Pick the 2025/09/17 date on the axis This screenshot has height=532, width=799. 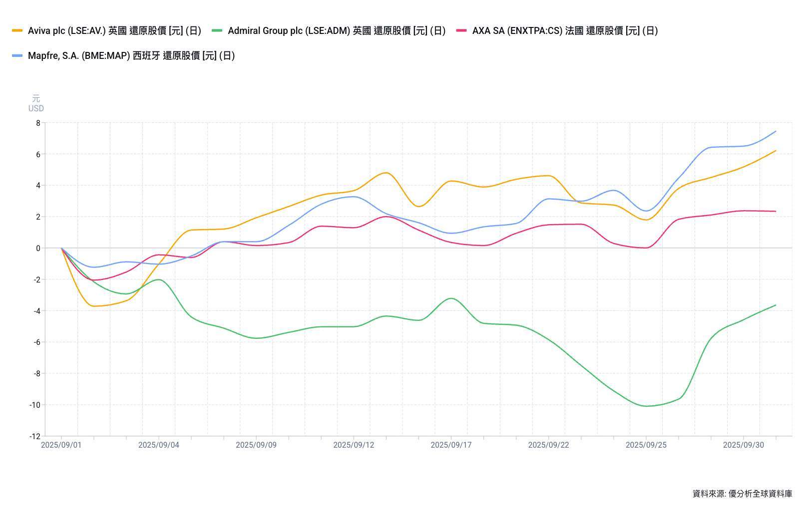pos(451,445)
